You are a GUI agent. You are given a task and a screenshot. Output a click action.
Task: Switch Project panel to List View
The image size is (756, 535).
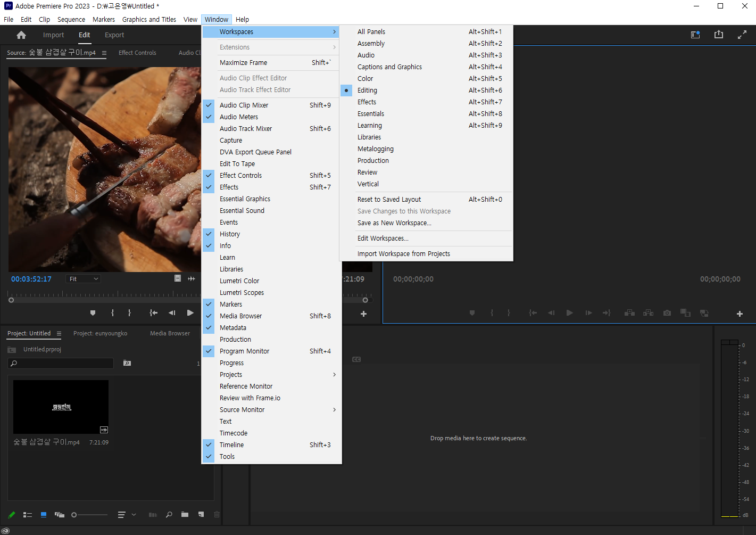coord(28,515)
